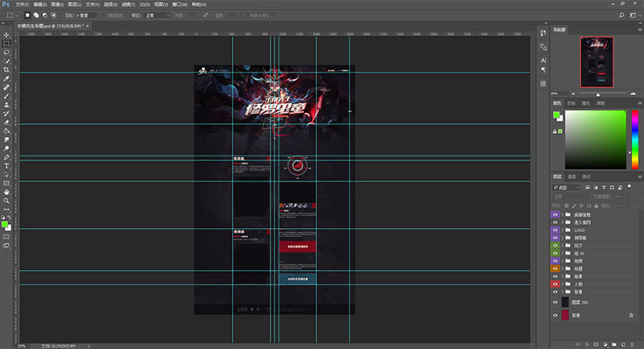
Task: Create a new group folder icon in Layers footer
Action: tap(614, 344)
